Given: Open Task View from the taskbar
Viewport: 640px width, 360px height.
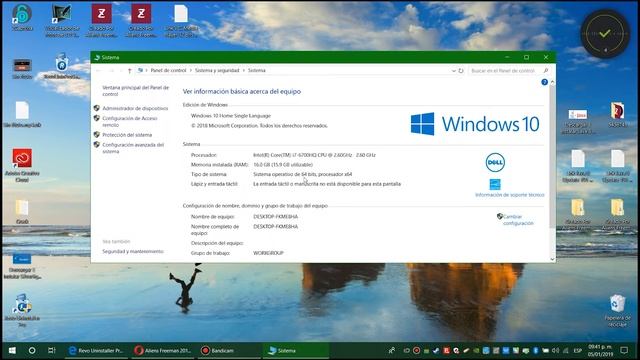Looking at the screenshot, I should pos(52,350).
